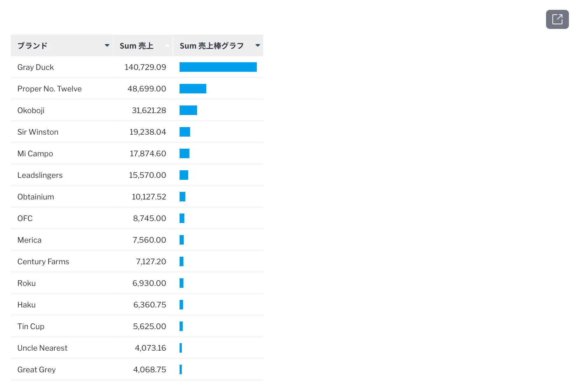Select the Uncle Nearest brand cell
The width and height of the screenshot is (581, 392).
[x=42, y=348]
